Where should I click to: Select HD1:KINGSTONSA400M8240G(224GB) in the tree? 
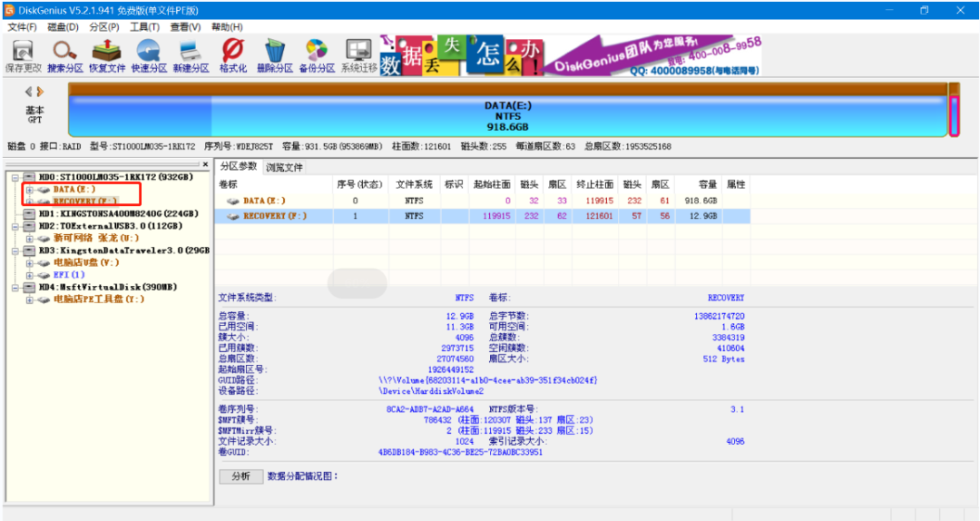pos(119,214)
